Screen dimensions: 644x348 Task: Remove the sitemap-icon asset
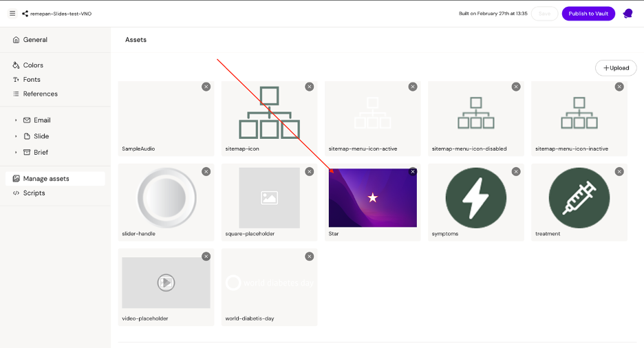[309, 87]
